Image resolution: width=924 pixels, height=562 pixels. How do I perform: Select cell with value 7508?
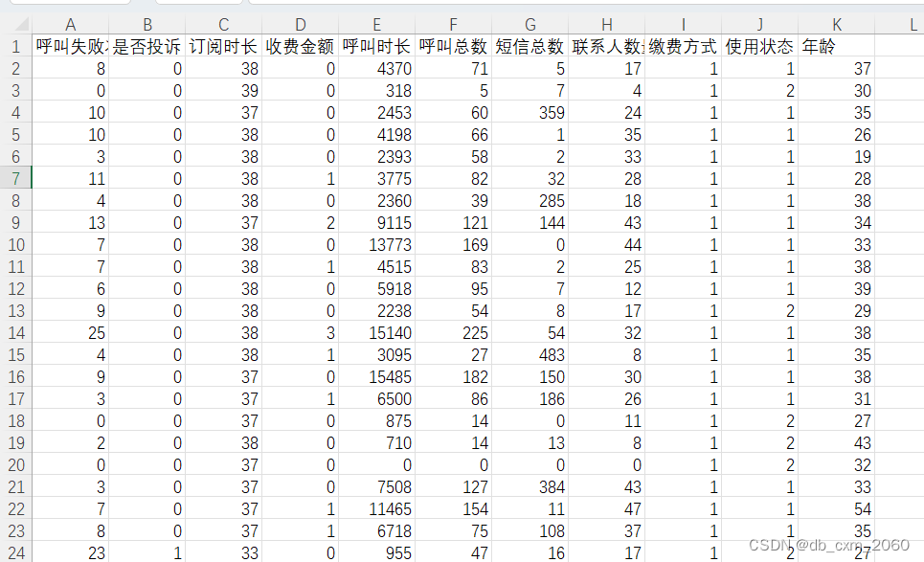coord(376,486)
